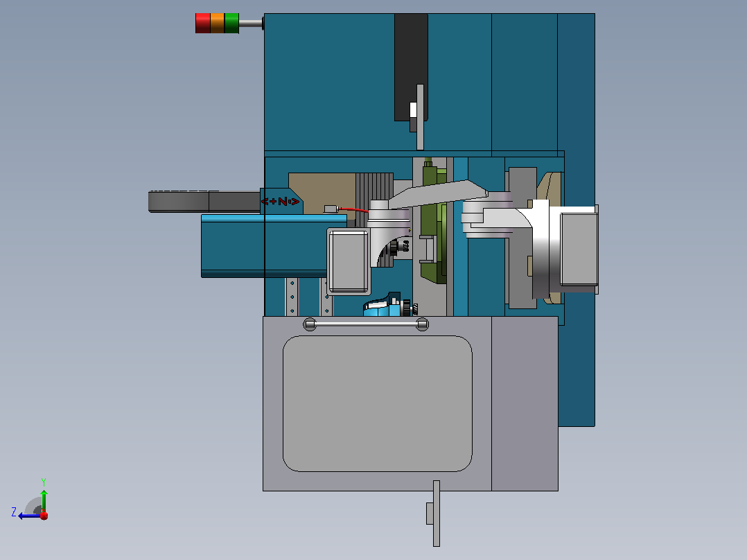Click the green Y axis arrow of the triad
Viewport: 747px width, 560px height.
[x=44, y=500]
